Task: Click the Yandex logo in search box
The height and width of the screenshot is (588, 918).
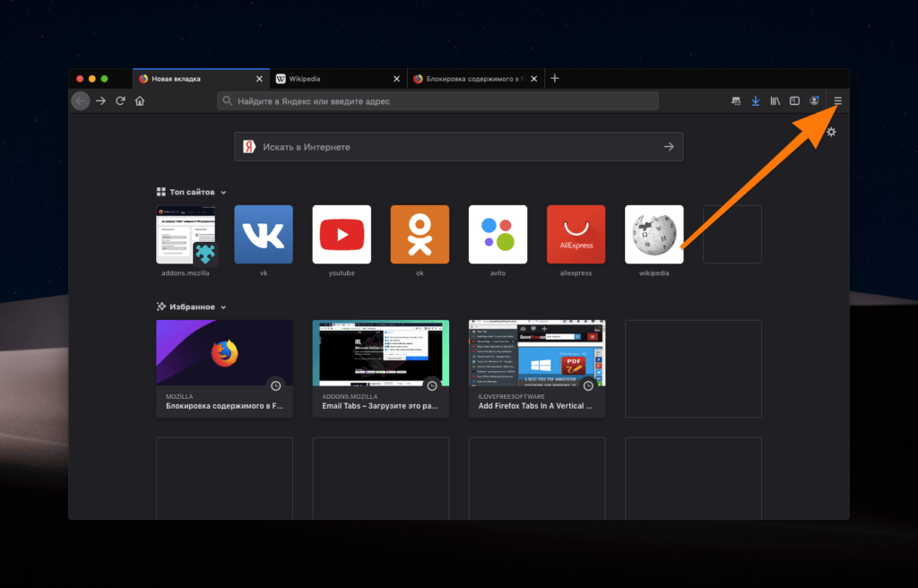Action: [x=249, y=147]
